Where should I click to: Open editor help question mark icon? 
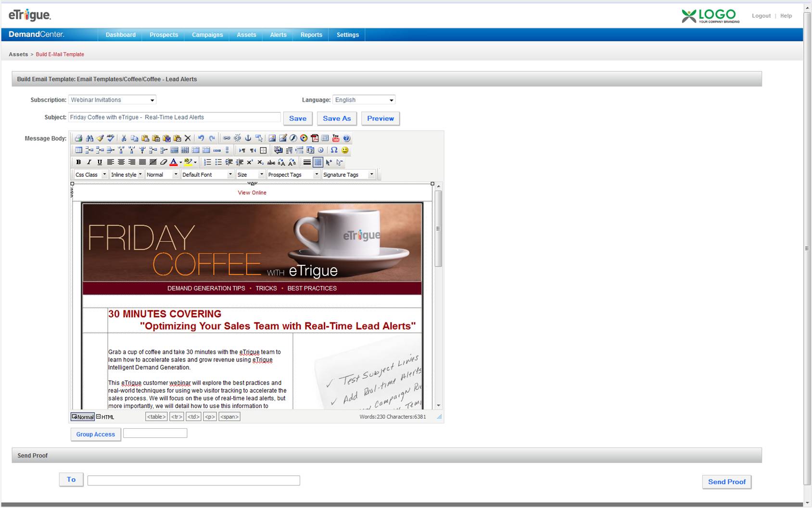[x=346, y=138]
